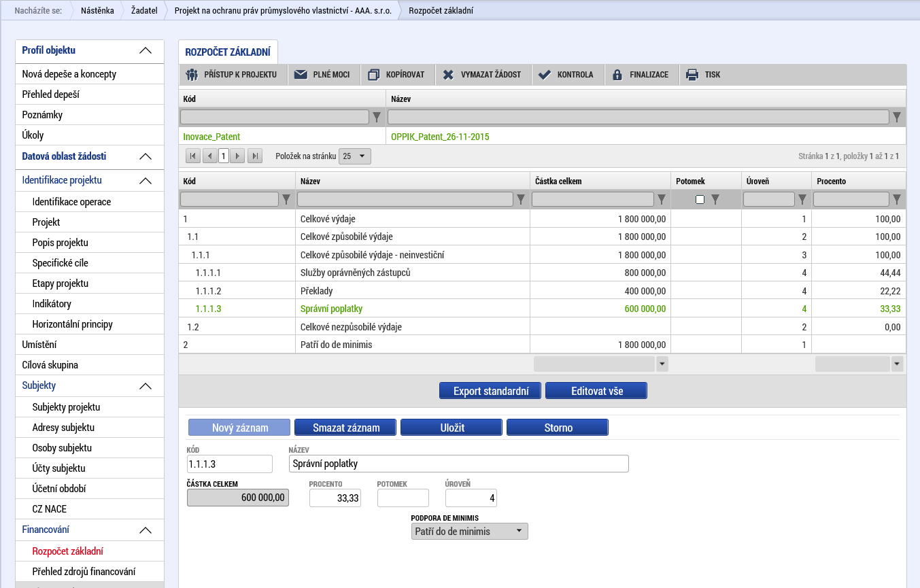Image resolution: width=920 pixels, height=588 pixels.
Task: Click the Kód input field in form
Action: 230,464
